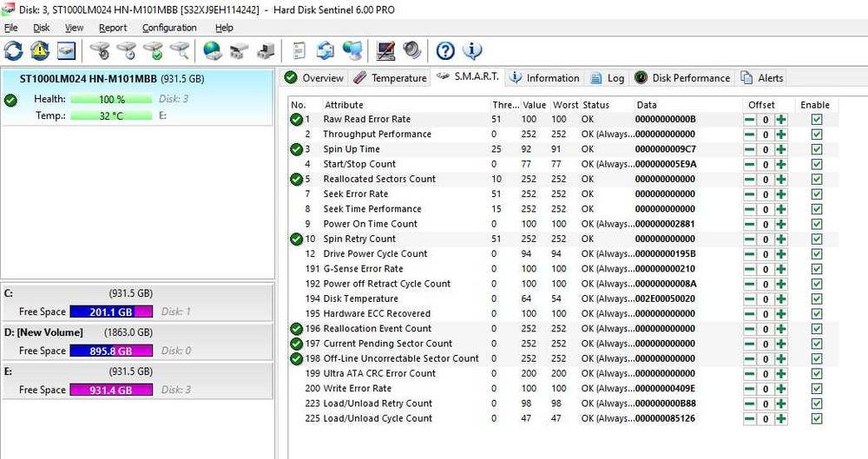Sort by the Data column header
Screen dimensions: 868x459
(687, 105)
